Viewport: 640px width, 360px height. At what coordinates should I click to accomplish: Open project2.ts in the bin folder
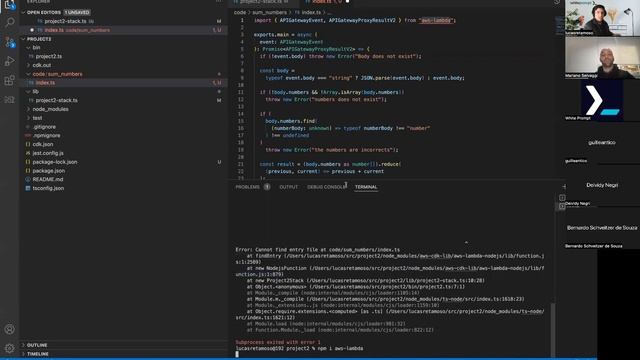(49, 56)
